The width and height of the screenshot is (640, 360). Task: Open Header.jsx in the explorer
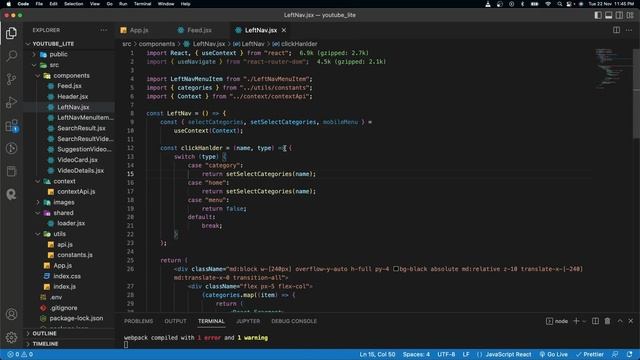pos(73,97)
